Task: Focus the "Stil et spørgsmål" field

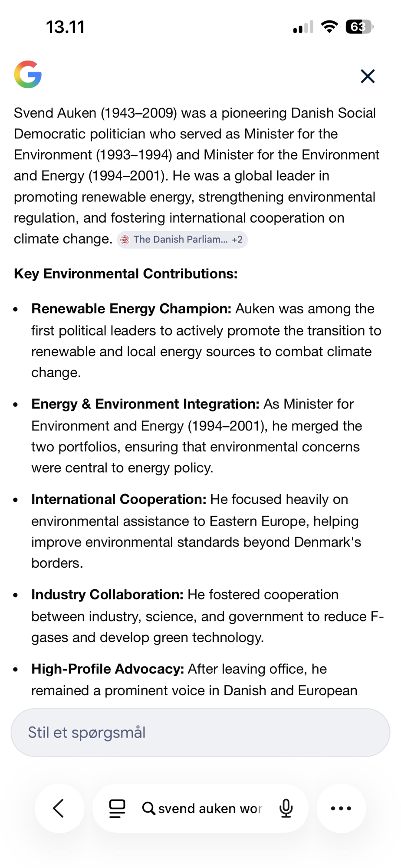Action: pyautogui.click(x=200, y=733)
